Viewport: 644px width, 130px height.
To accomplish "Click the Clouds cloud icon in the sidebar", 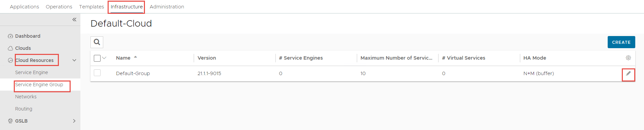I will pos(10,48).
